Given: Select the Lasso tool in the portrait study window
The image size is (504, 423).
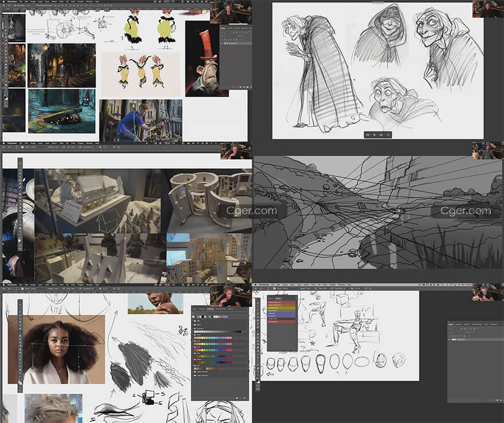Looking at the screenshot, I should click(x=20, y=311).
